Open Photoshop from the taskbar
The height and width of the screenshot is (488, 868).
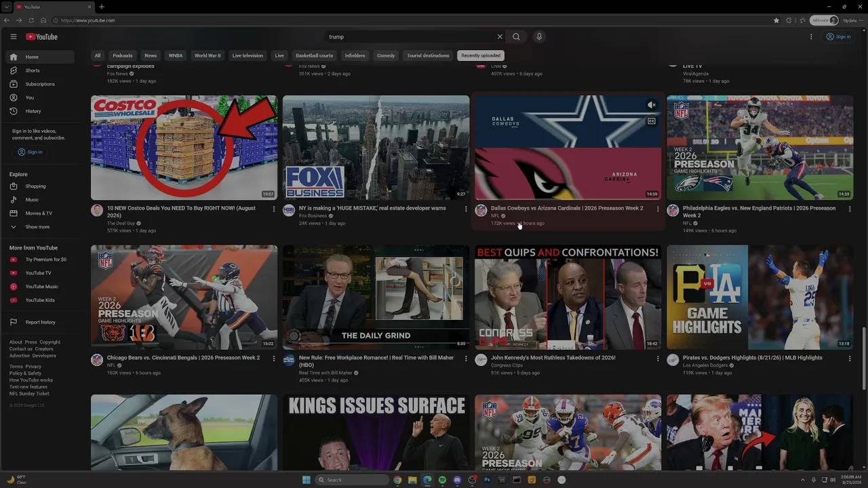(487, 480)
